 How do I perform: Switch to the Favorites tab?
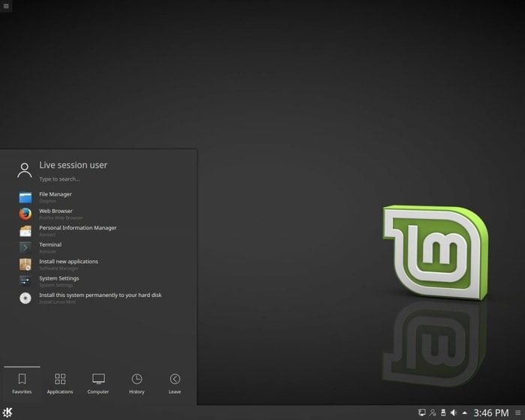pos(22,384)
